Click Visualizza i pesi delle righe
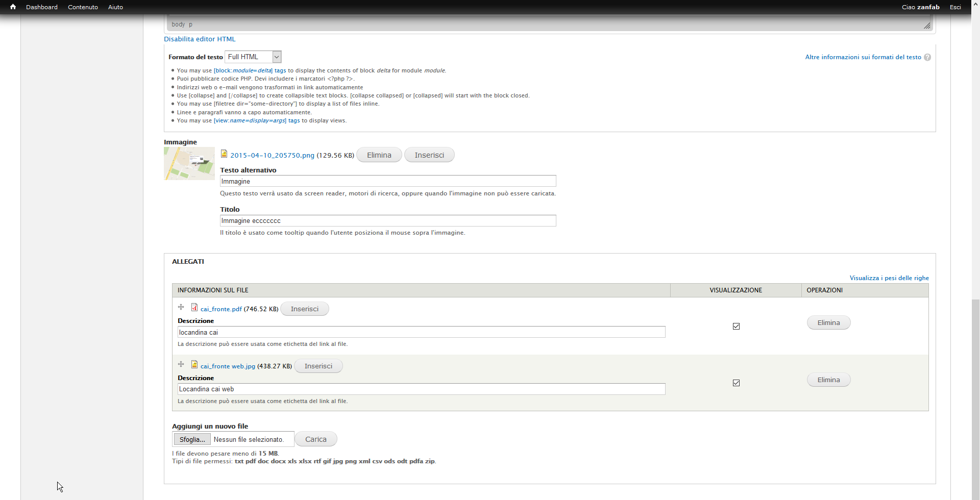The height and width of the screenshot is (500, 980). click(889, 278)
